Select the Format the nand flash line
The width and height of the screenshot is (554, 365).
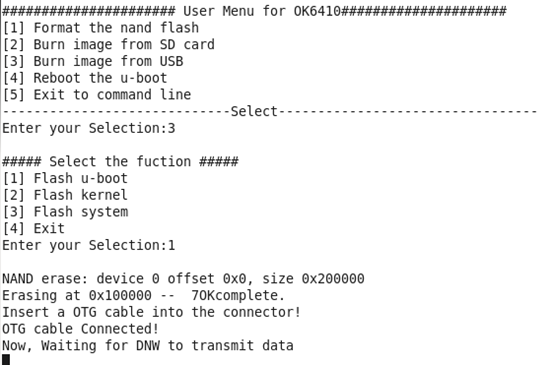tap(101, 28)
